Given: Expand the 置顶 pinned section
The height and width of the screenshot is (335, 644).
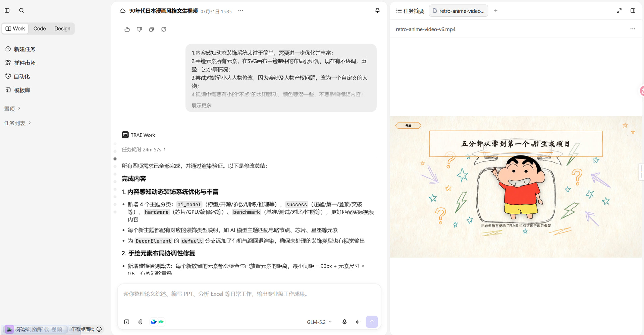Looking at the screenshot, I should [12, 109].
